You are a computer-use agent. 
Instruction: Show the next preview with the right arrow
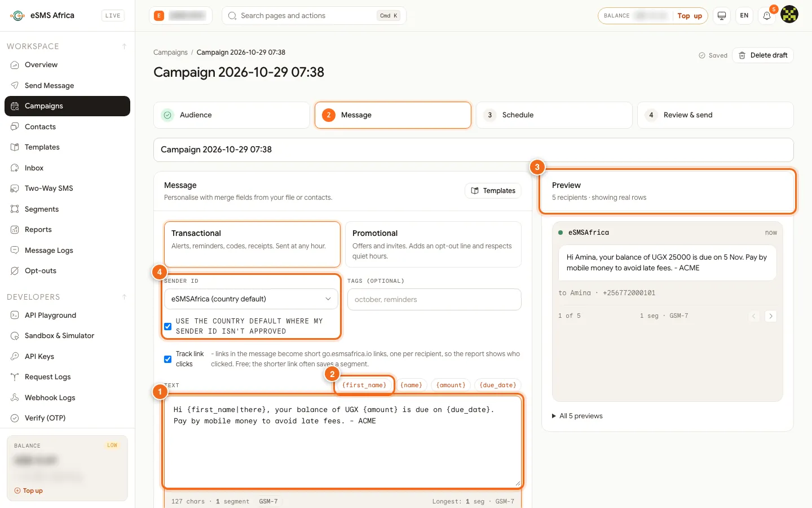tap(771, 316)
